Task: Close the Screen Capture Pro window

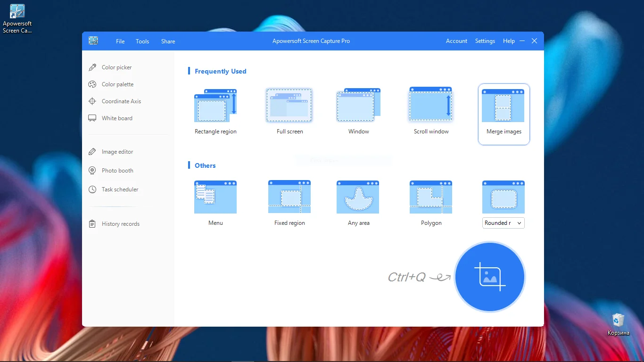Action: coord(534,41)
